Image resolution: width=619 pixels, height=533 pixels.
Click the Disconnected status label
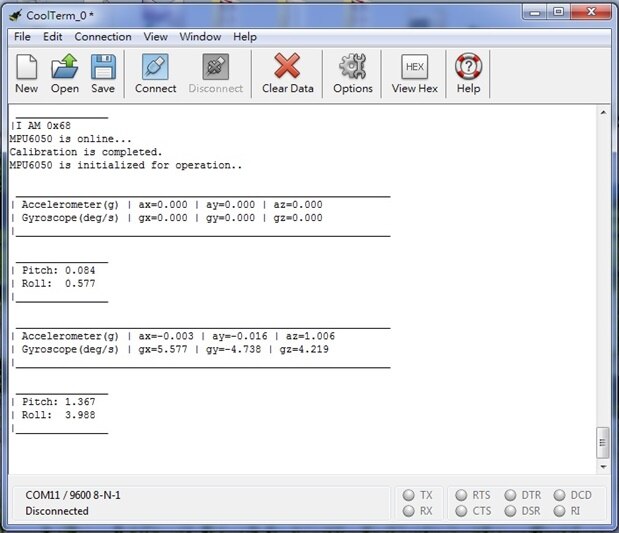click(57, 511)
